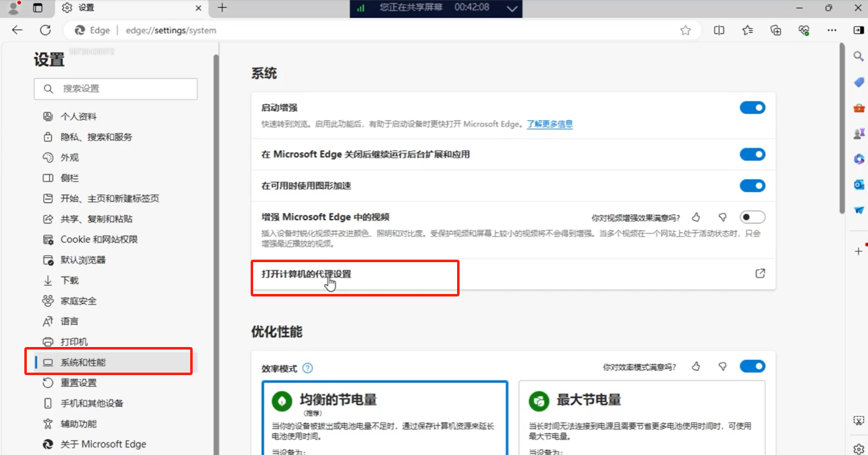Open the sidebar paper plane Drop icon

(x=859, y=210)
